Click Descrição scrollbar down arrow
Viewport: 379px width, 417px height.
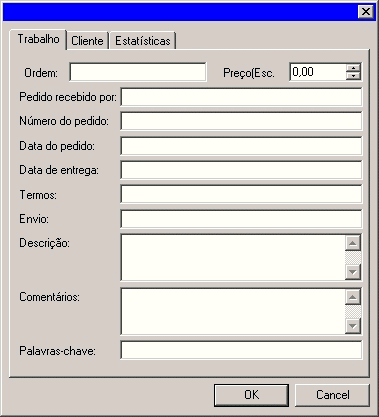(353, 272)
